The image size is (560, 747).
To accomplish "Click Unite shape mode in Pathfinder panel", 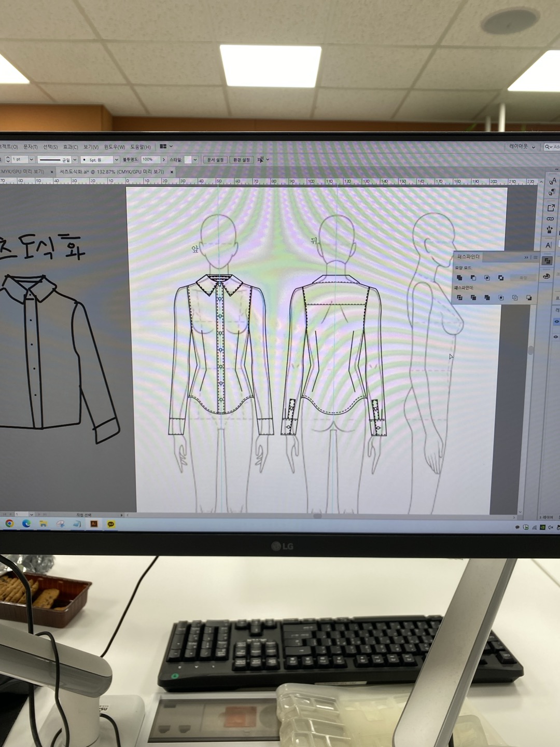I will coord(459,278).
